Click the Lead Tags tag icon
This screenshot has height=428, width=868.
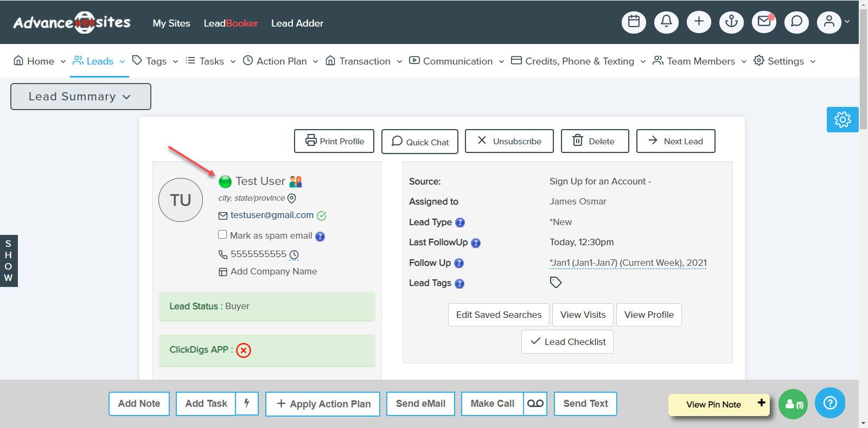point(556,283)
